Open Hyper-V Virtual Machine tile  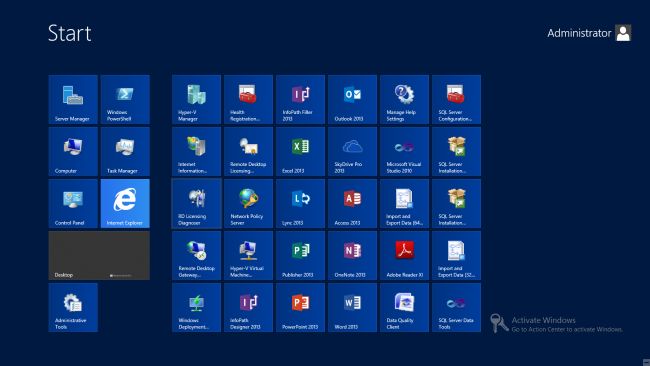(248, 256)
